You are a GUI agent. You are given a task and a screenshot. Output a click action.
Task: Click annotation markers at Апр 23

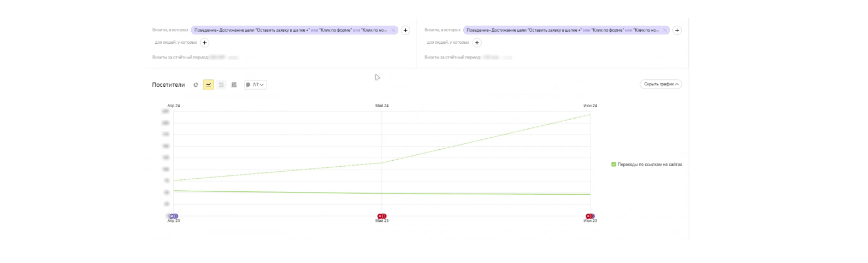pyautogui.click(x=174, y=217)
